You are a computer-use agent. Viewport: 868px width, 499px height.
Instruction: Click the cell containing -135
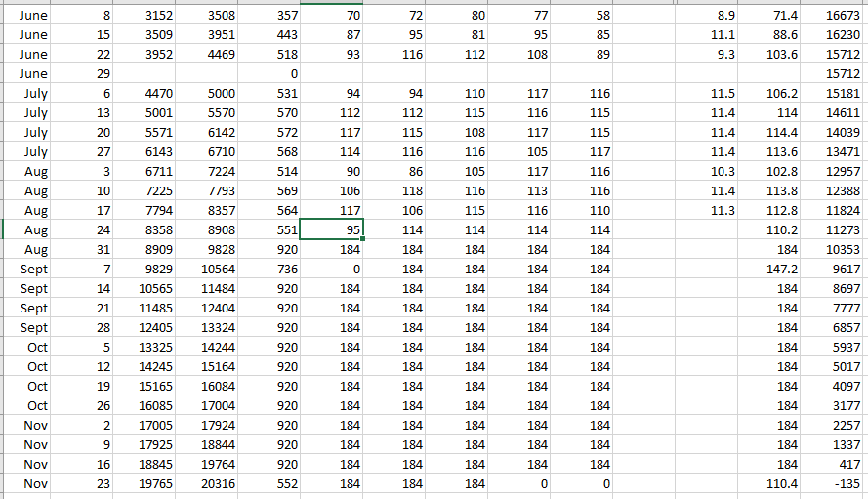click(833, 483)
